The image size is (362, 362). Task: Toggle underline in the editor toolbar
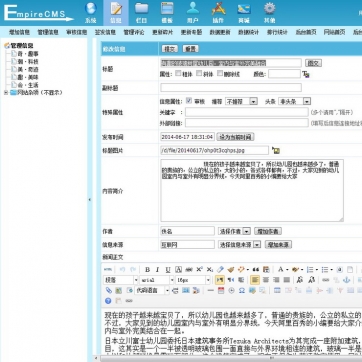coord(168,270)
